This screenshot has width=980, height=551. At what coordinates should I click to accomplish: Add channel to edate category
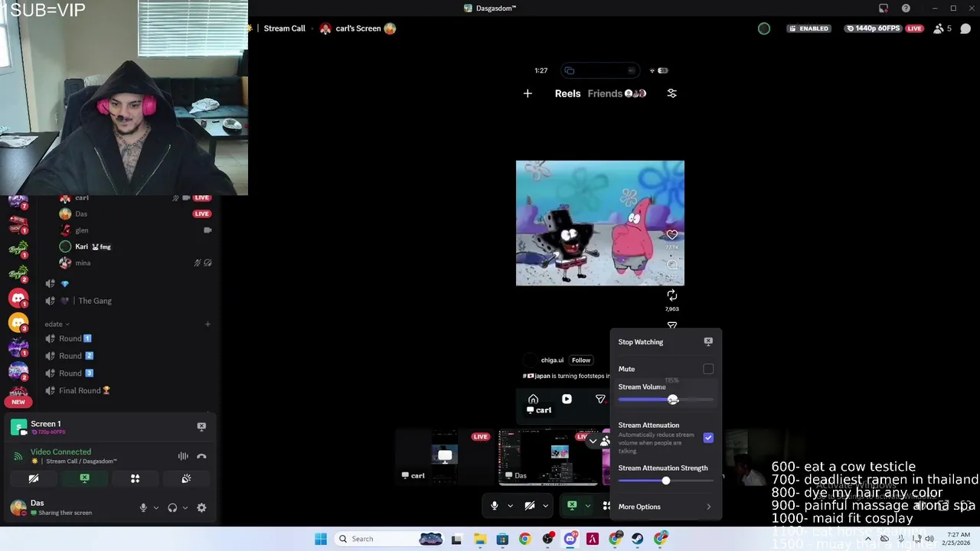pos(207,324)
